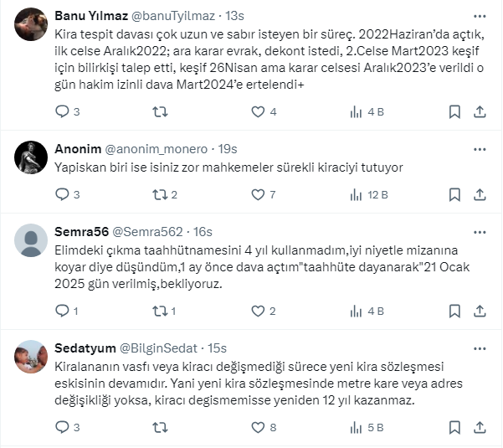Reply to Banu Yılmaz's tweet

tap(62, 112)
